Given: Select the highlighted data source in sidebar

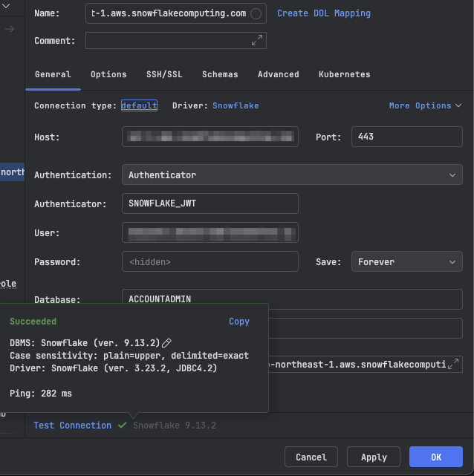Looking at the screenshot, I should click(x=12, y=172).
